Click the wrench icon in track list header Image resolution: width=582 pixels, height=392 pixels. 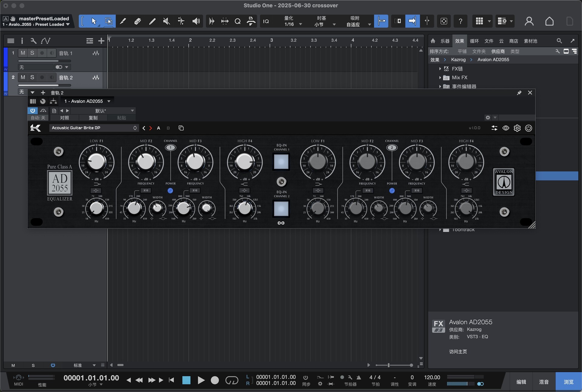click(x=33, y=41)
